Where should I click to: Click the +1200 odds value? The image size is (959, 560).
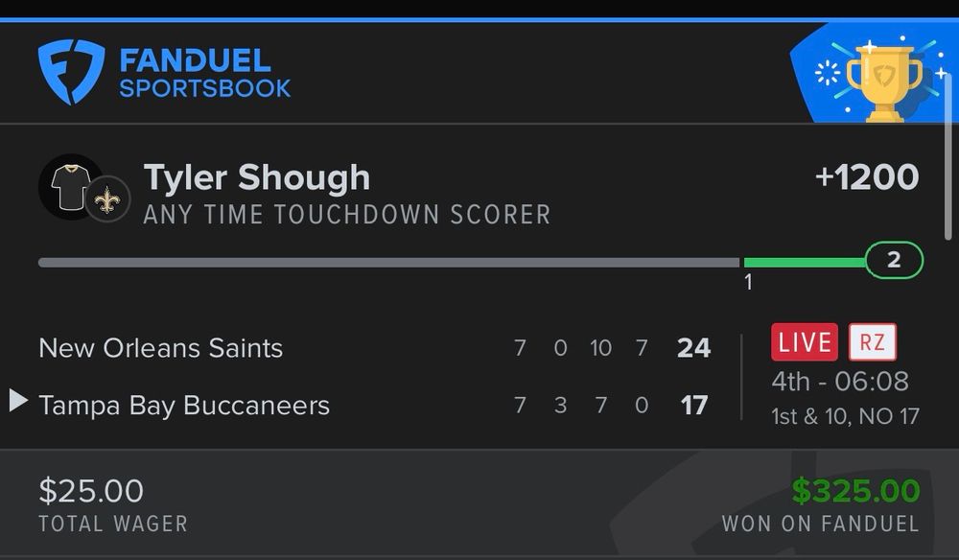pyautogui.click(x=868, y=176)
